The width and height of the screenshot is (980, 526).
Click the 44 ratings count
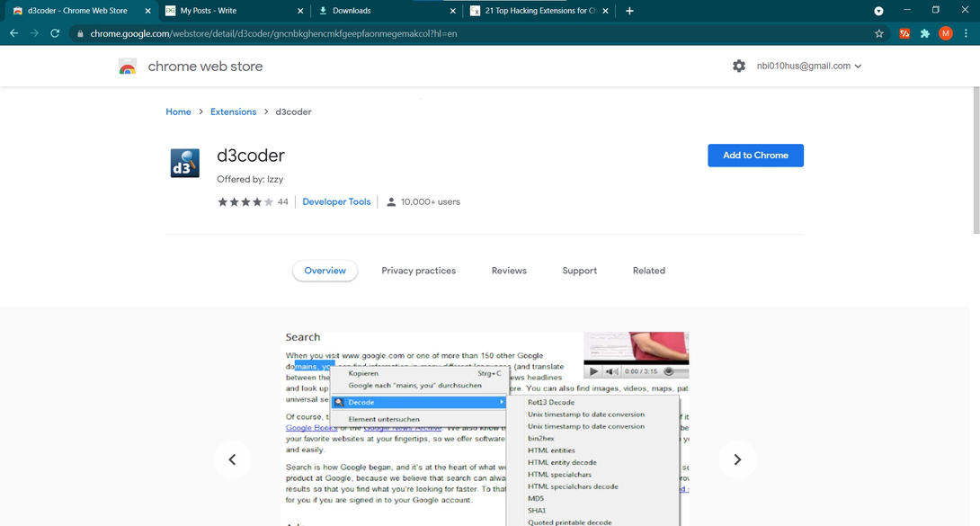point(282,201)
